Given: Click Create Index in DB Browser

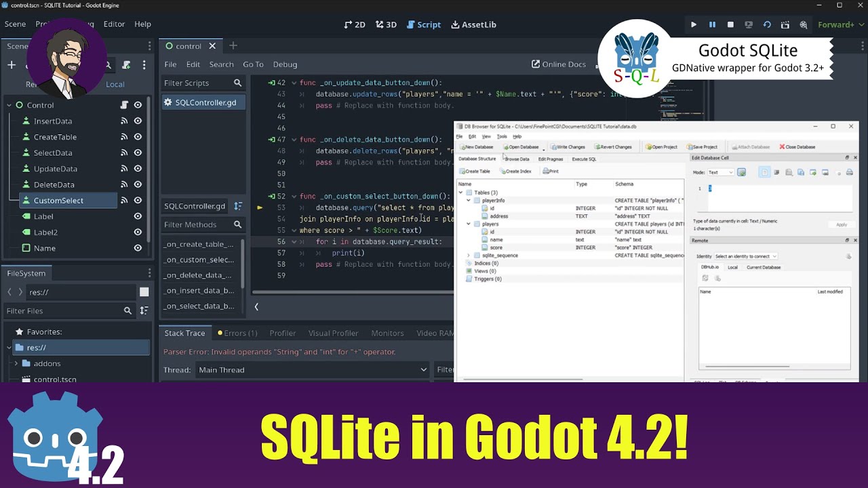Looking at the screenshot, I should click(515, 171).
